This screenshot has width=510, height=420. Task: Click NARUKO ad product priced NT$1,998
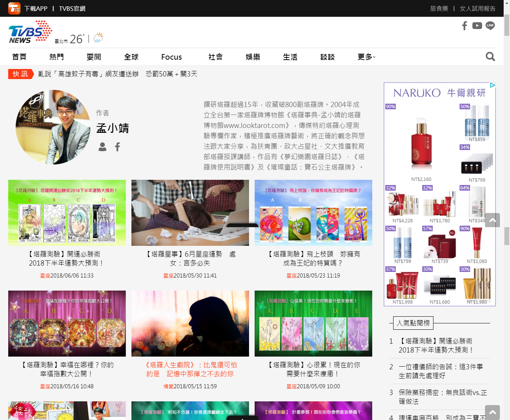pos(402,285)
